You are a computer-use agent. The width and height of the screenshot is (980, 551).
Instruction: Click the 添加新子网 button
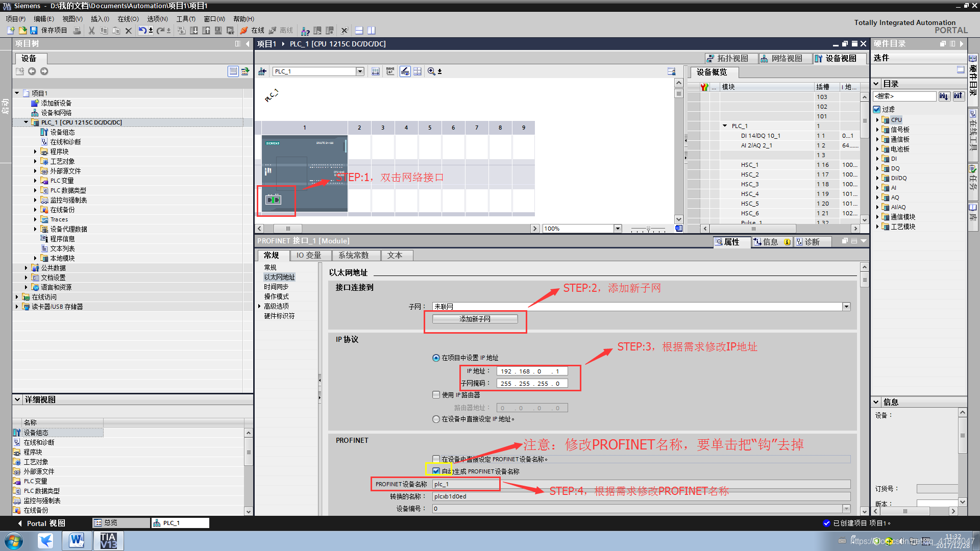(x=475, y=319)
